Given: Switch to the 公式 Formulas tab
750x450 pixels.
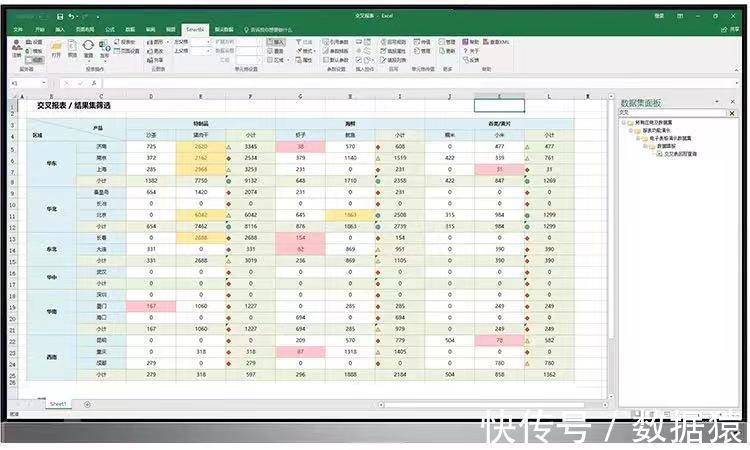Looking at the screenshot, I should [110, 30].
